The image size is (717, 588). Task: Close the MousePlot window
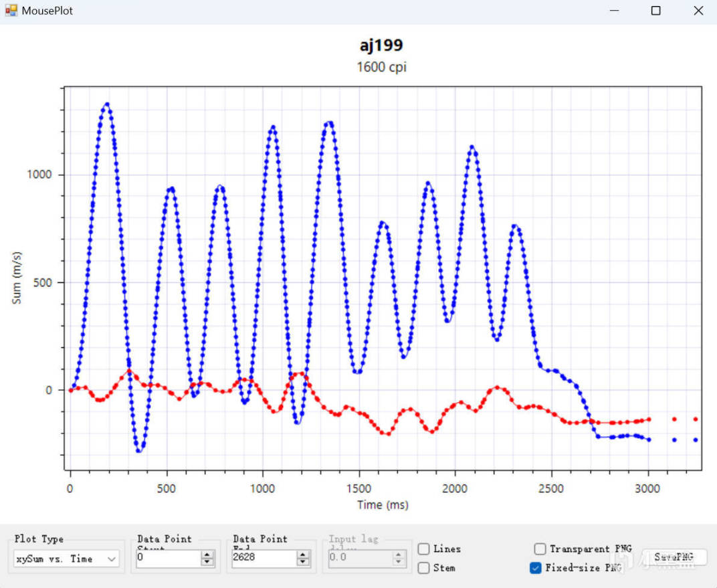(x=698, y=11)
